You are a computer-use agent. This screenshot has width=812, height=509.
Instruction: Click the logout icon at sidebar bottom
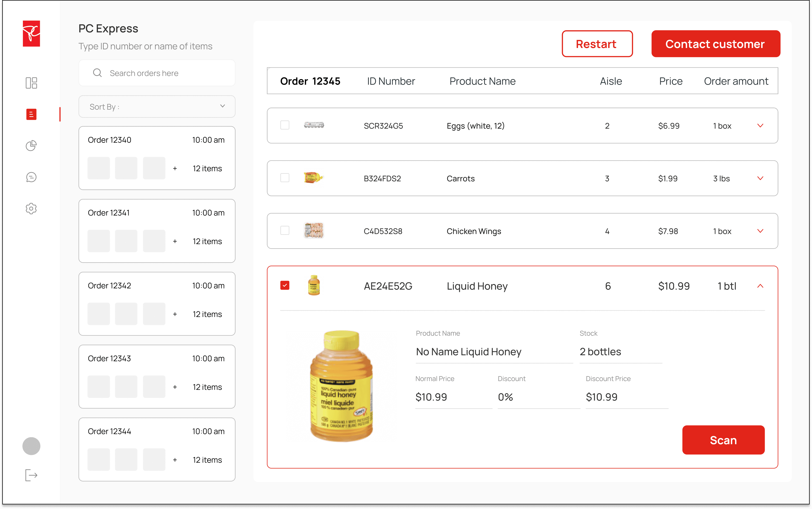coord(31,475)
